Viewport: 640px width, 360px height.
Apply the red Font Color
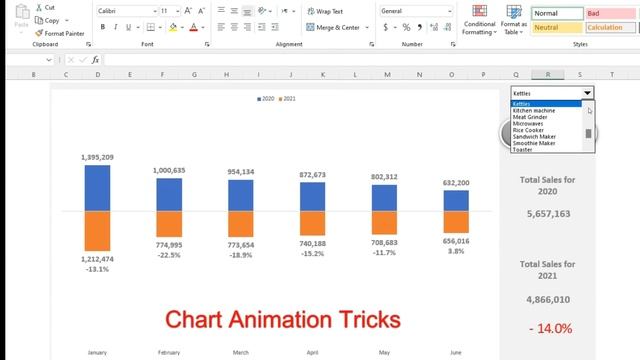[x=193, y=27]
